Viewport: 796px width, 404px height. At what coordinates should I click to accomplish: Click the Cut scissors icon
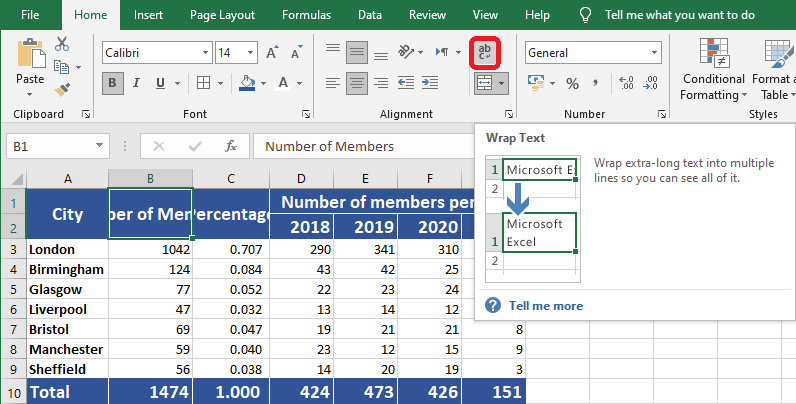[62, 44]
